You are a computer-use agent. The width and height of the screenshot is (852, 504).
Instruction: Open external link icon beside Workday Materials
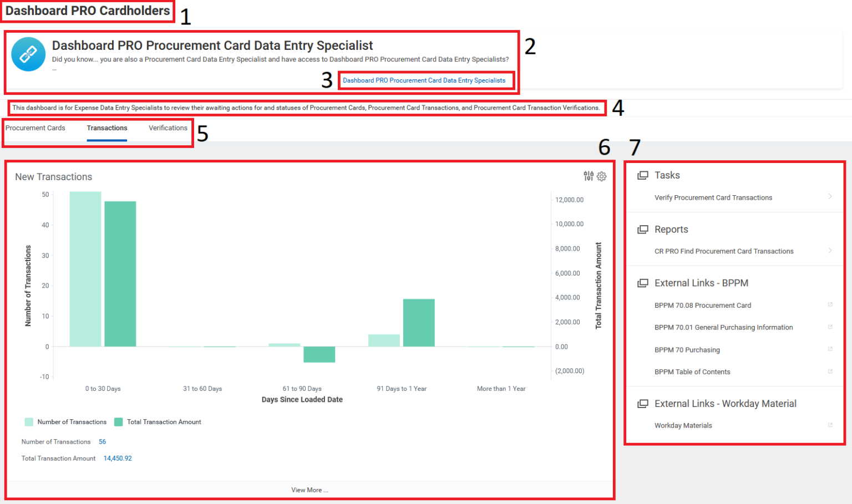click(830, 424)
